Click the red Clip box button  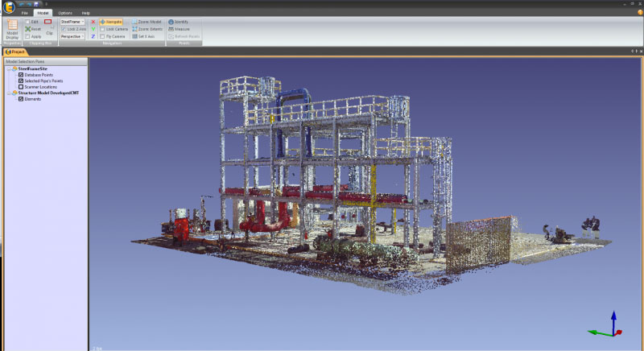[48, 23]
